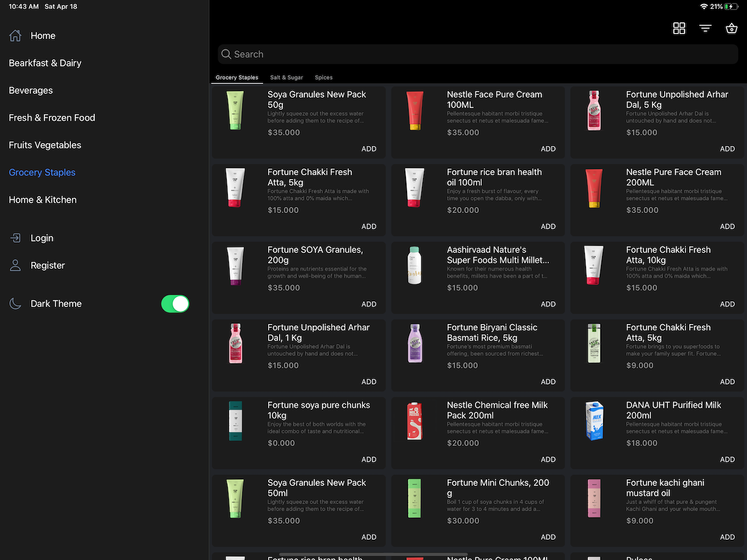Select Grocery Staples in the sidebar

point(42,172)
